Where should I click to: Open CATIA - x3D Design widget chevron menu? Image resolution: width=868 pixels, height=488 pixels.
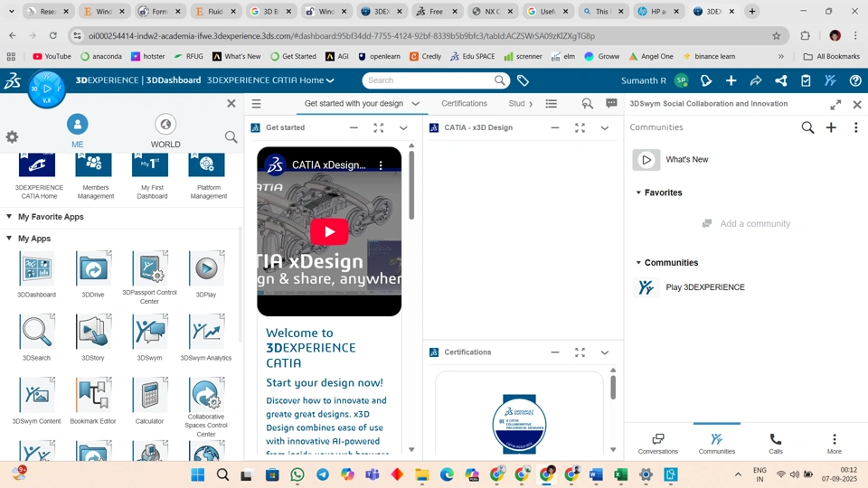pyautogui.click(x=605, y=127)
